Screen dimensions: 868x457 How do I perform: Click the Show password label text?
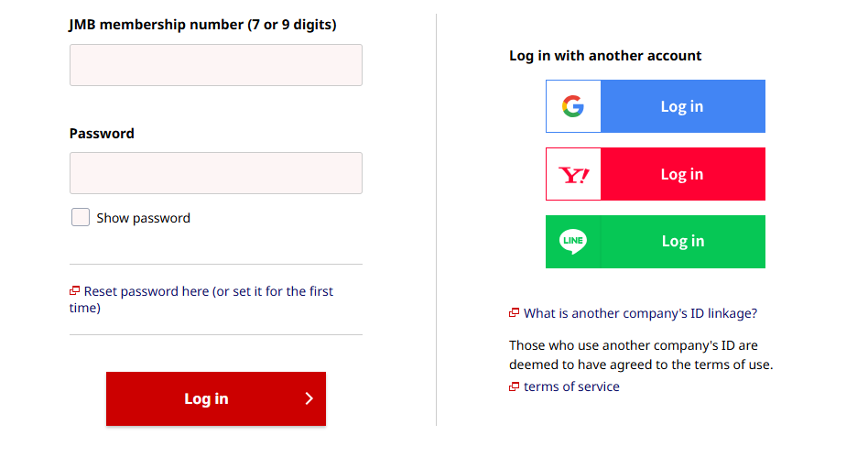[144, 218]
